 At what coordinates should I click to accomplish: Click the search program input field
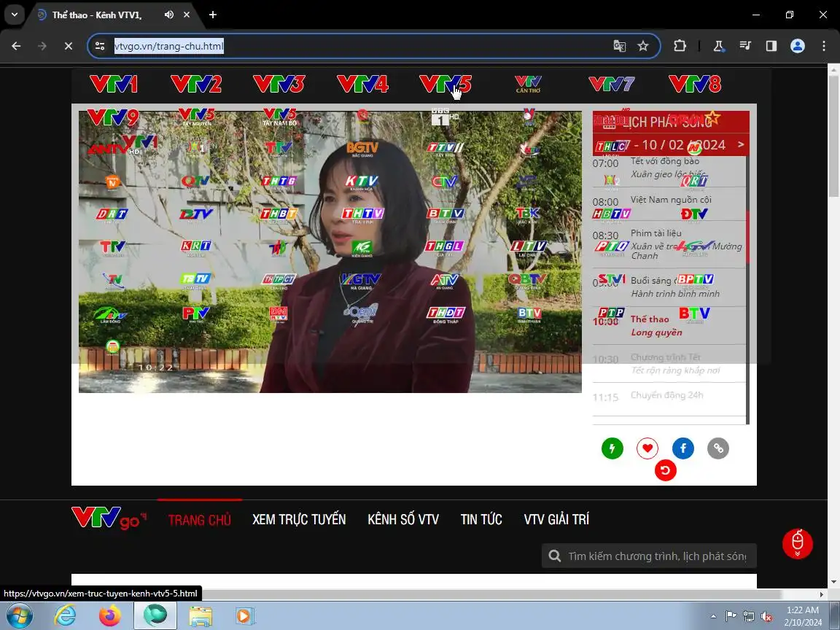tap(649, 556)
